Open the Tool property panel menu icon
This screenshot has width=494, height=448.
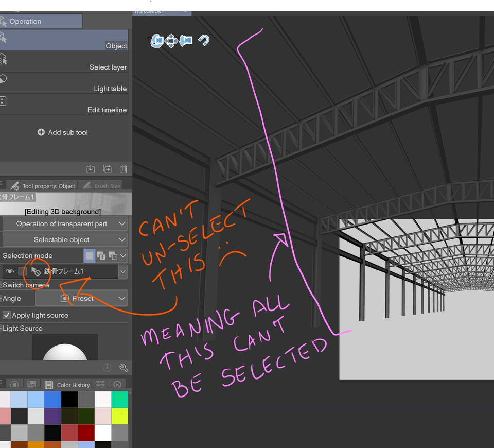click(1, 183)
